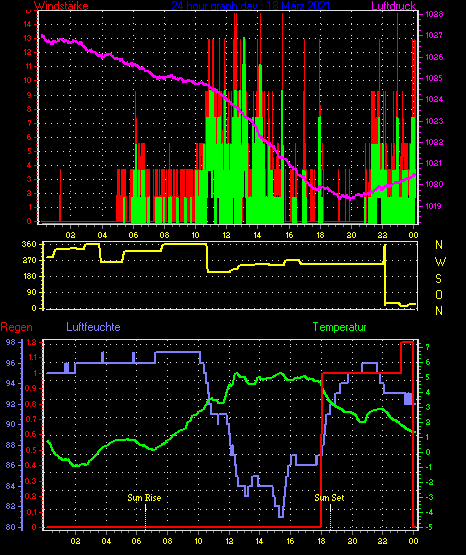This screenshot has width=466, height=555.
Task: Click the Sun Set marker
Action: pos(329,498)
